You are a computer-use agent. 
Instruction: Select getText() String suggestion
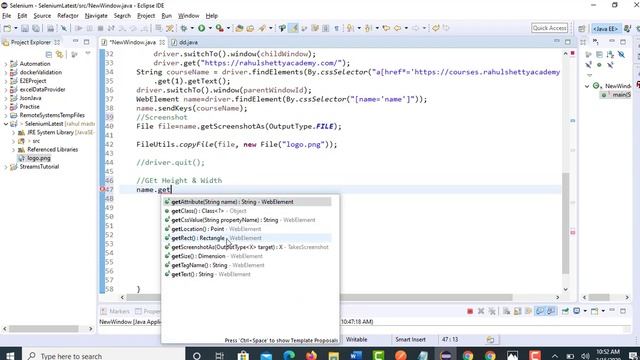point(248,274)
